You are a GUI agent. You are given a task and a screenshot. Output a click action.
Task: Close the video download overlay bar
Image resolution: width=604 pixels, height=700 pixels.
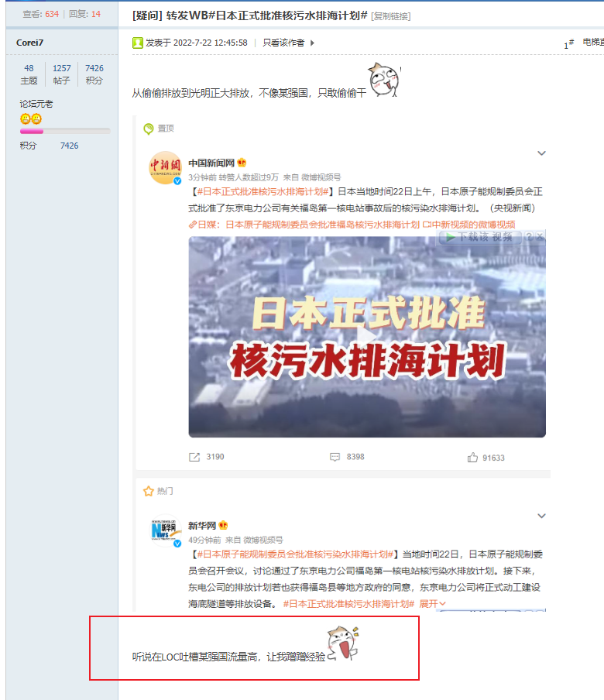pos(540,237)
